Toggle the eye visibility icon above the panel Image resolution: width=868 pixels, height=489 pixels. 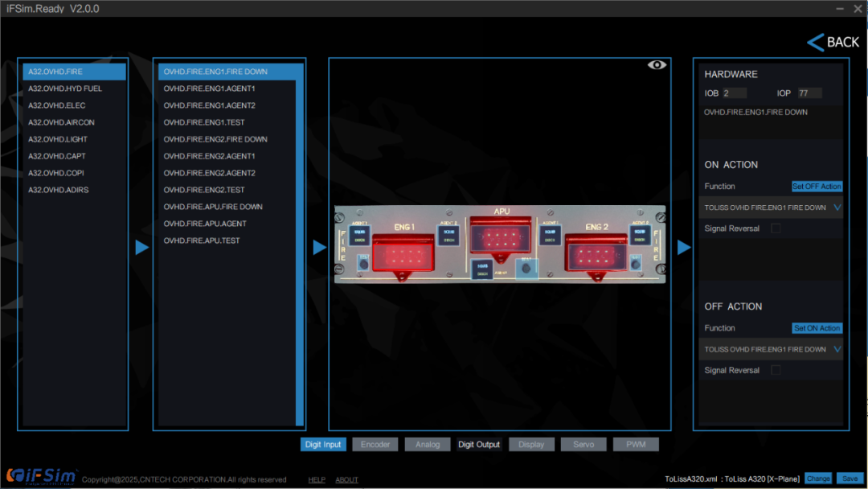(657, 65)
